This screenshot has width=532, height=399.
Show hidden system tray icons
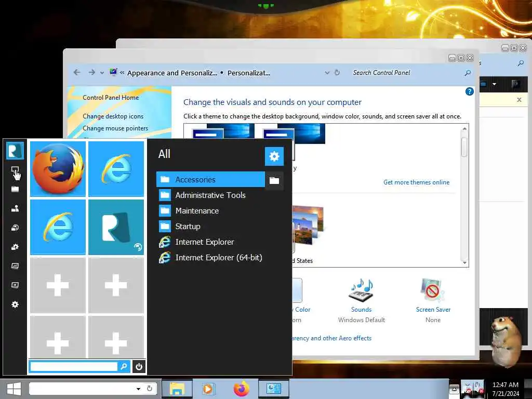click(454, 389)
